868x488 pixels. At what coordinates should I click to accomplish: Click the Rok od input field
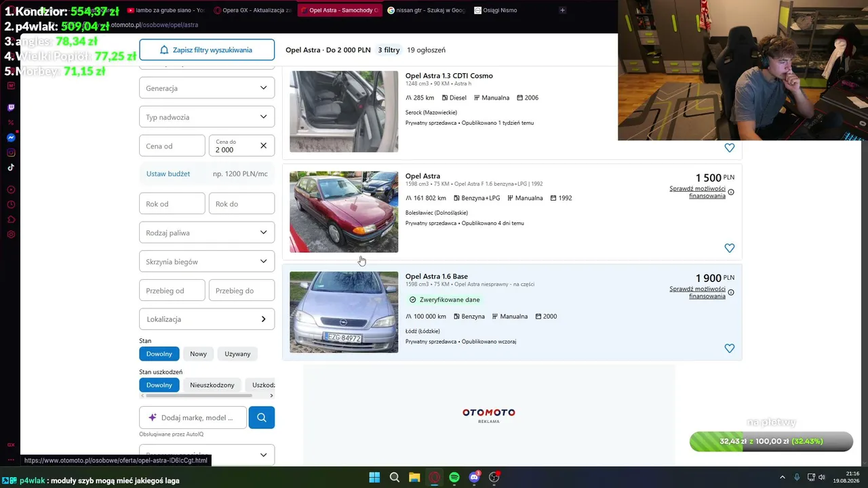coord(172,204)
